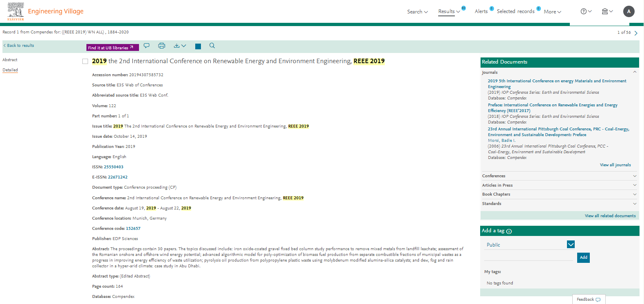Collapse the Journals section
Screen dimensions: 644x304
tap(635, 72)
